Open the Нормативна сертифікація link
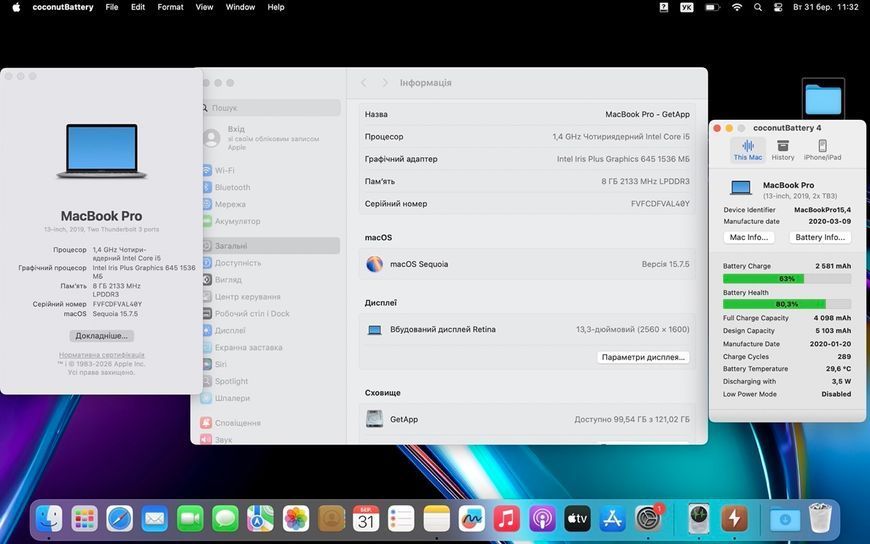Screen dimensions: 870x544 pos(102,355)
